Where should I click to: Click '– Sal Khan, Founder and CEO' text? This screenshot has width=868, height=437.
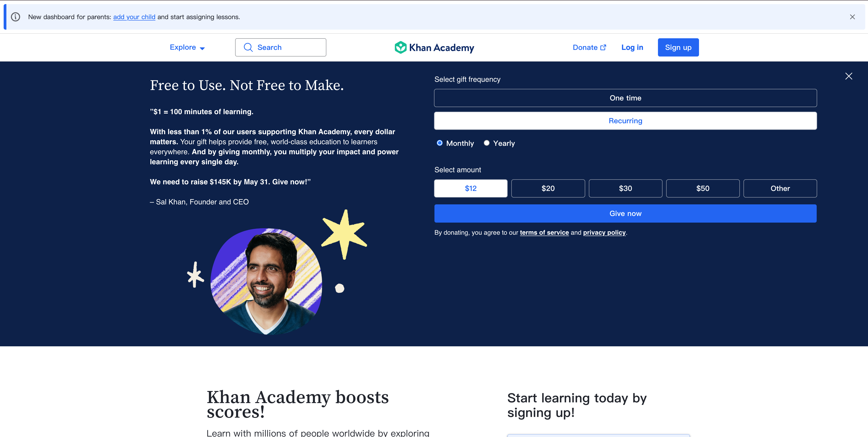point(199,202)
